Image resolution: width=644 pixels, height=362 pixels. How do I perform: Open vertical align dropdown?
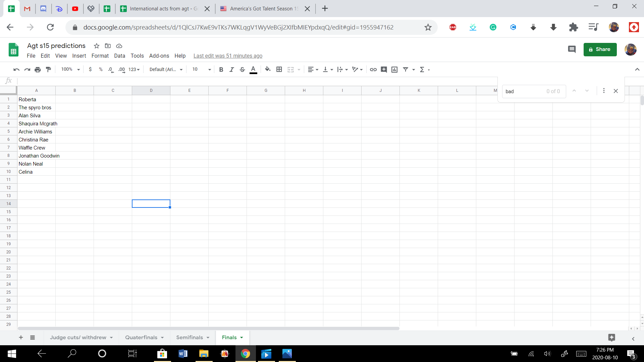(x=328, y=69)
